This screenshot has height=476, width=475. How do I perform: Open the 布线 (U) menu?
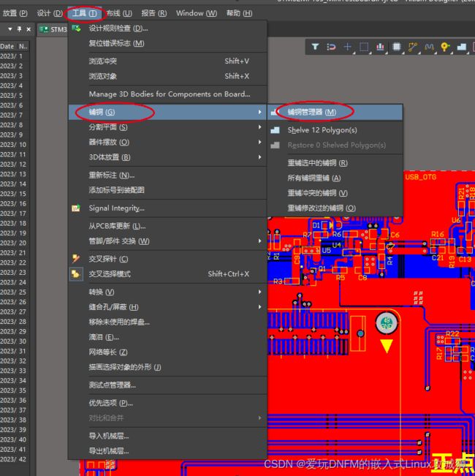tap(119, 13)
